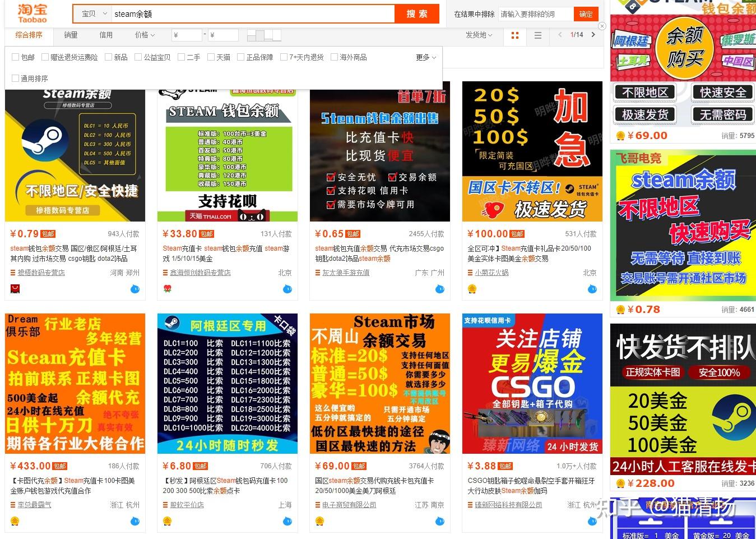The height and width of the screenshot is (539, 756).
Task: Select the 综合排序 sort tab
Action: pyautogui.click(x=29, y=35)
